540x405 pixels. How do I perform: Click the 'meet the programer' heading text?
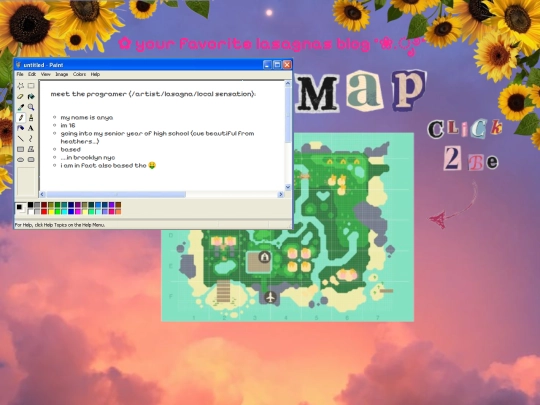click(x=153, y=94)
